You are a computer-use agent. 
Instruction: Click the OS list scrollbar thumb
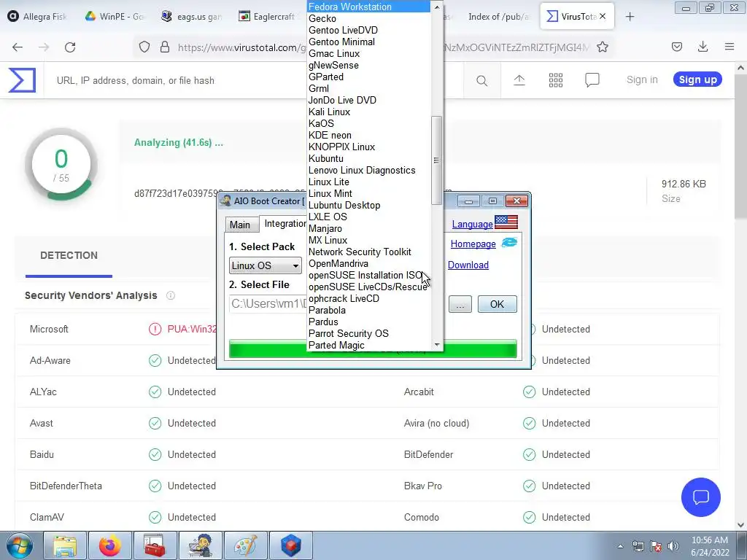[436, 160]
